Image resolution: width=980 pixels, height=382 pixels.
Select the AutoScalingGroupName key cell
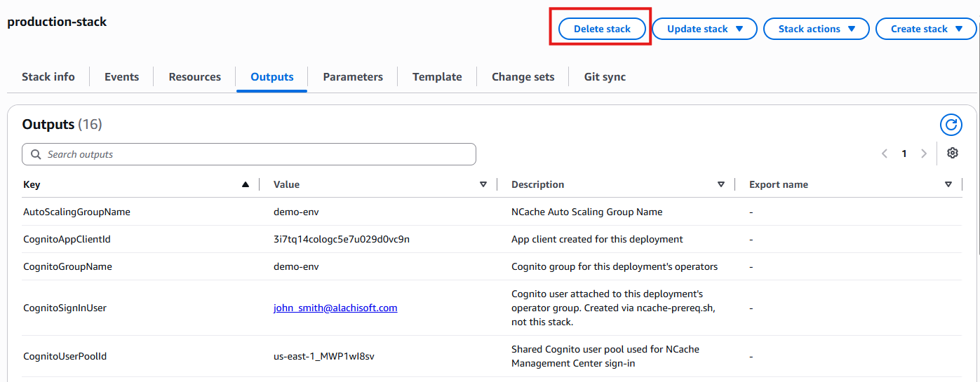tap(76, 212)
